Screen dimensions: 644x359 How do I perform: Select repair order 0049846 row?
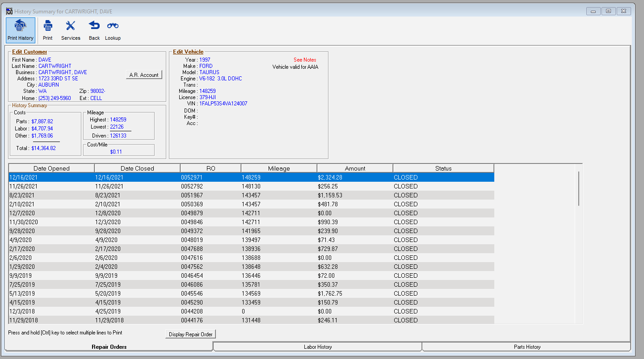(252, 222)
